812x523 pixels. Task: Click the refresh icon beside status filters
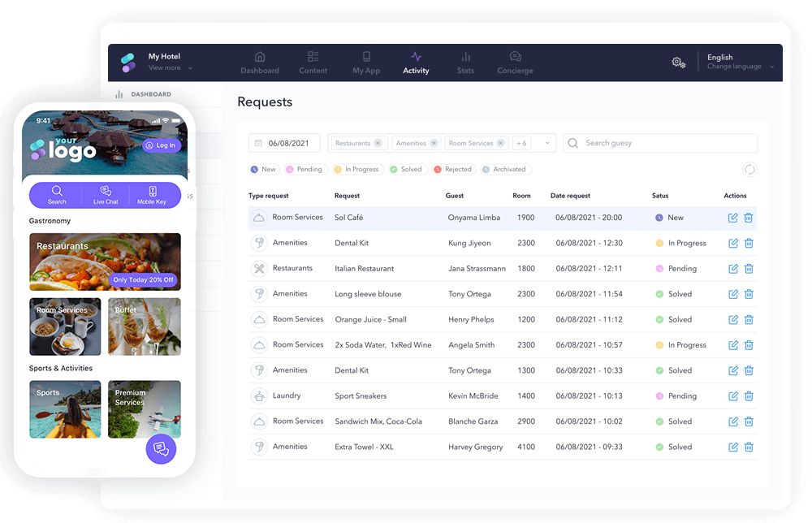[x=749, y=170]
